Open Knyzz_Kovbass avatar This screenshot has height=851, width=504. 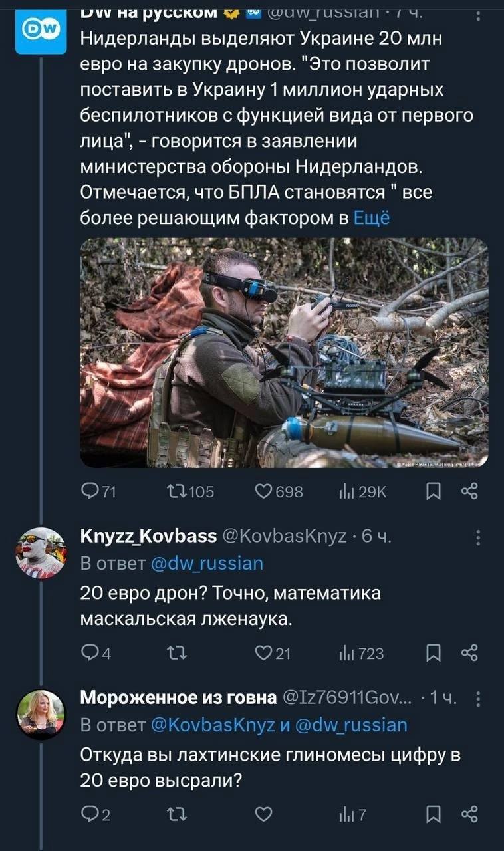(41, 552)
